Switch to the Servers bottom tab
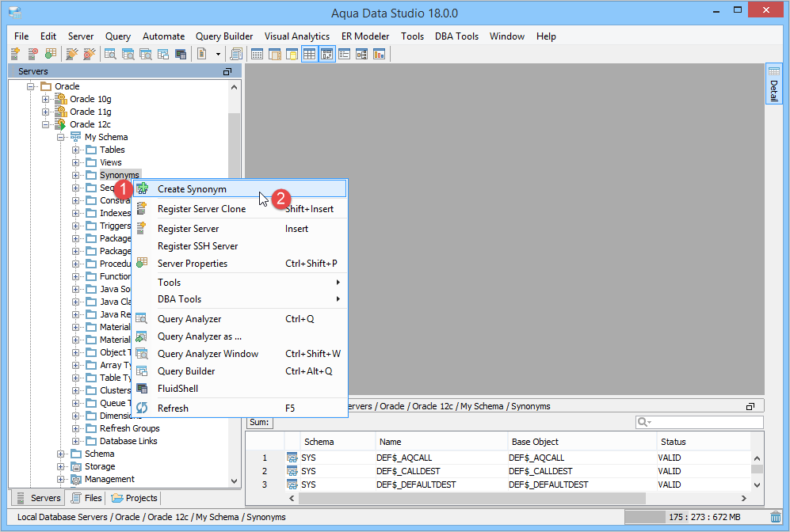The width and height of the screenshot is (790, 532). point(38,498)
